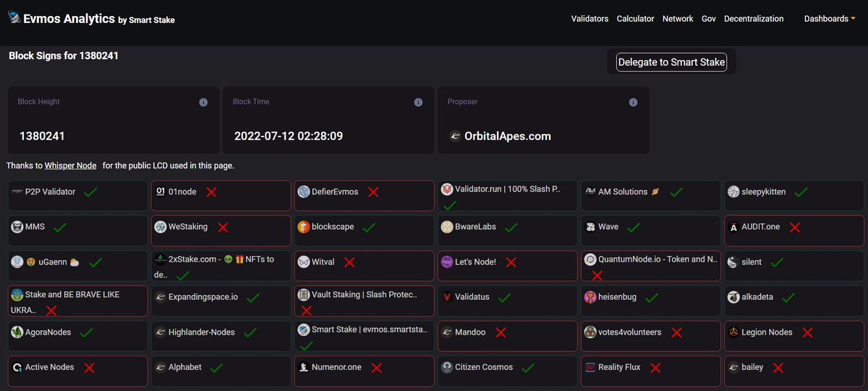Open the Highlander-Nodes validator card
Image resolution: width=868 pixels, height=391 pixels.
tap(221, 336)
